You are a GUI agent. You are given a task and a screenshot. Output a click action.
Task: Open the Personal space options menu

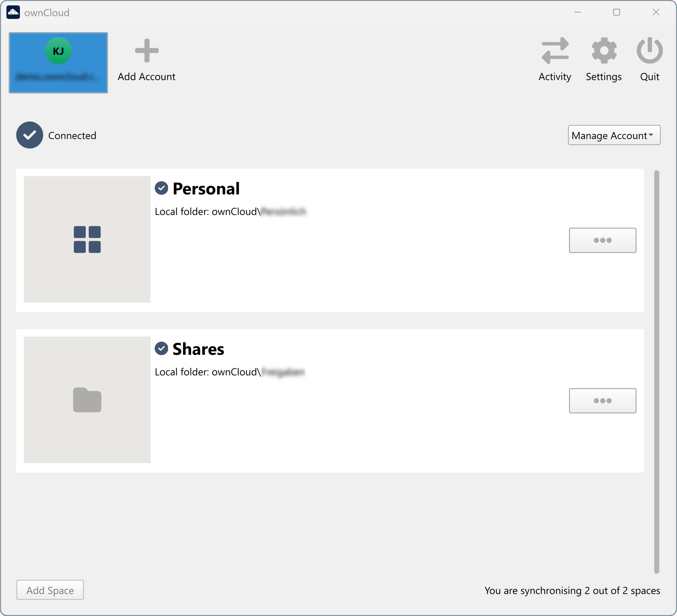click(x=603, y=240)
